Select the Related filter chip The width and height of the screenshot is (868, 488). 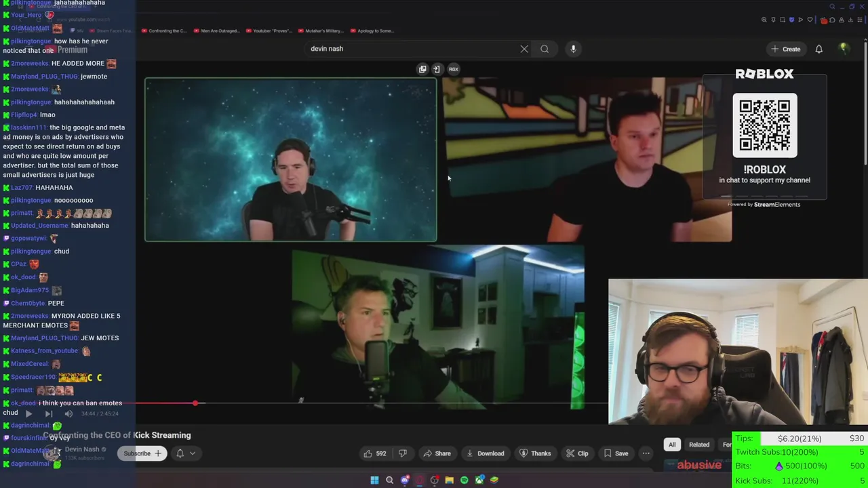tap(699, 445)
